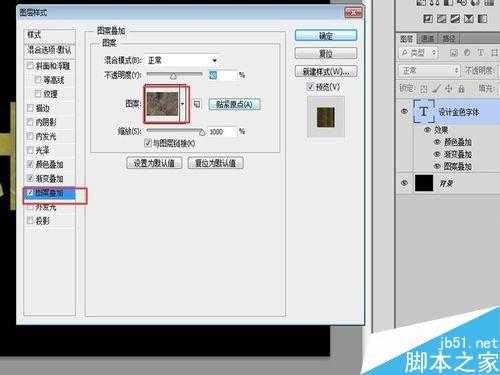Open the 混合模式 dropdown set to 正常
This screenshot has height=375, width=500.
(x=182, y=60)
